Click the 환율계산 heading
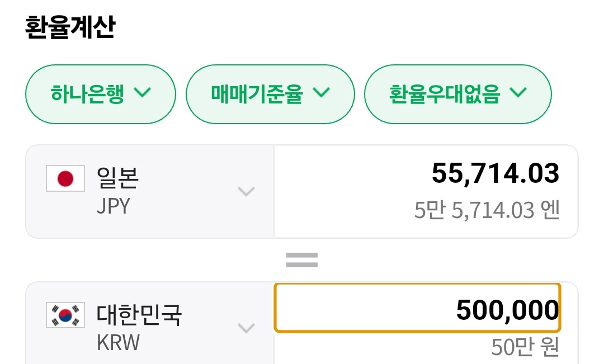604x364 pixels. click(x=70, y=27)
